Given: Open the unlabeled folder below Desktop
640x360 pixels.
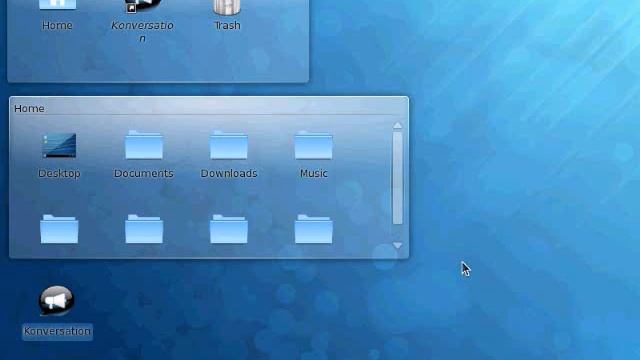Looking at the screenshot, I should (x=59, y=229).
